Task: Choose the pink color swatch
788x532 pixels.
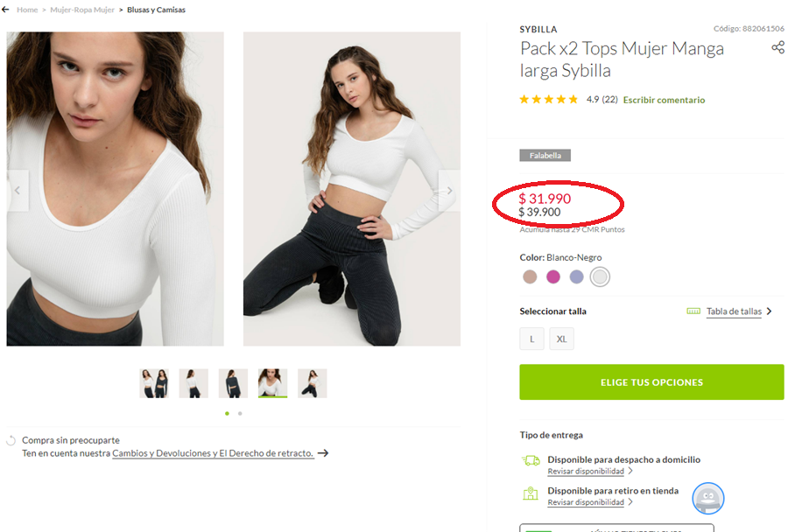Action: coord(553,277)
